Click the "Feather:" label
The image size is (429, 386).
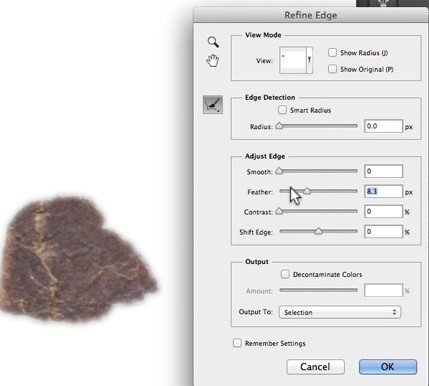tap(260, 192)
